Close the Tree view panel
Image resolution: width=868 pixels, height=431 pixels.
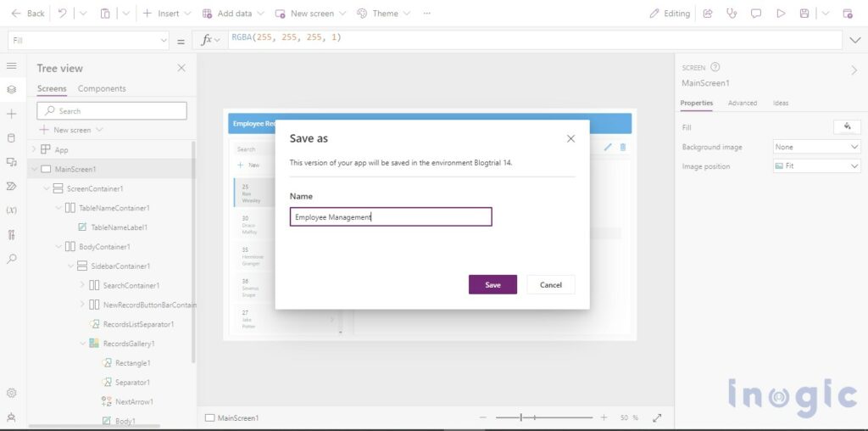(181, 68)
